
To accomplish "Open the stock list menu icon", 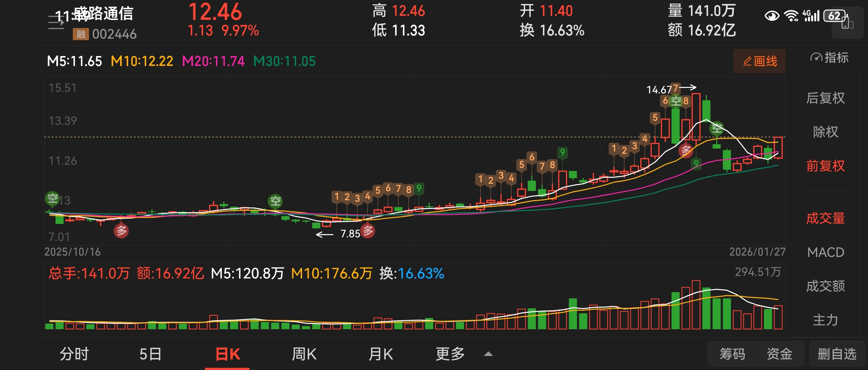I will point(56,22).
